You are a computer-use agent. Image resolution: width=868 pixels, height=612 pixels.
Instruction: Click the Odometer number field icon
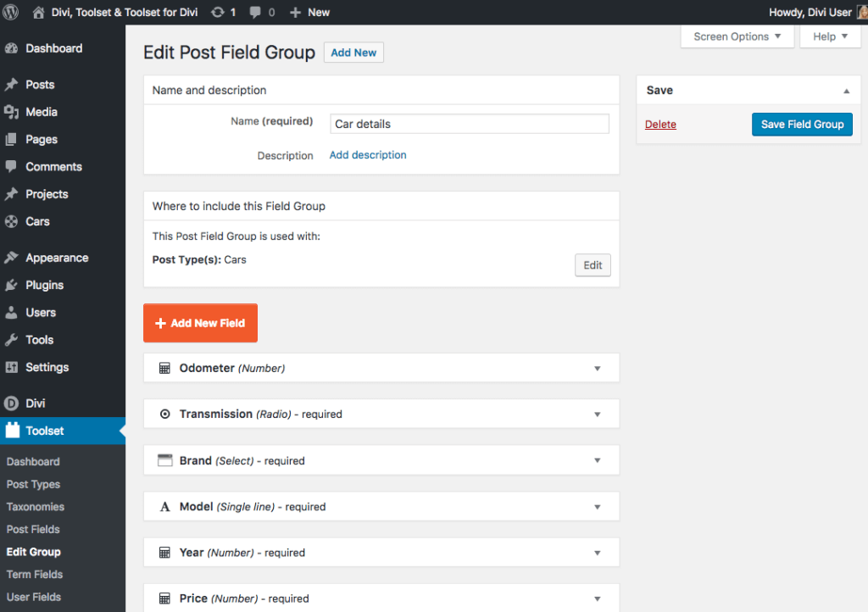(x=164, y=368)
